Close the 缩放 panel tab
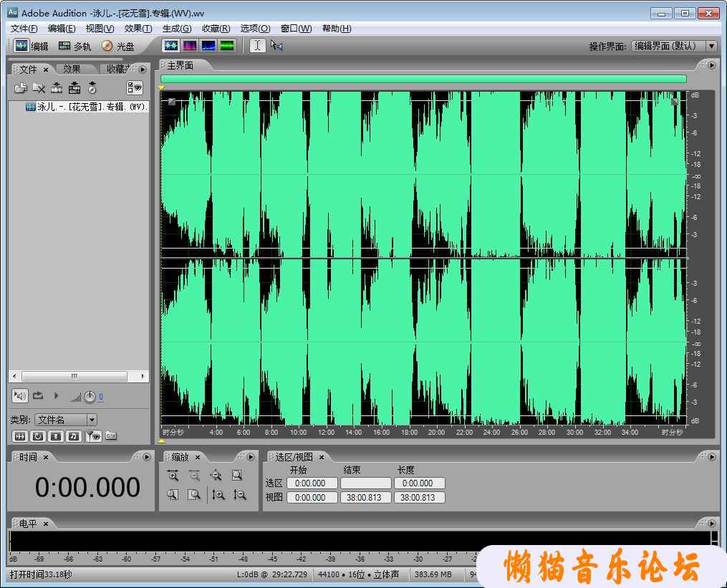 click(x=198, y=458)
